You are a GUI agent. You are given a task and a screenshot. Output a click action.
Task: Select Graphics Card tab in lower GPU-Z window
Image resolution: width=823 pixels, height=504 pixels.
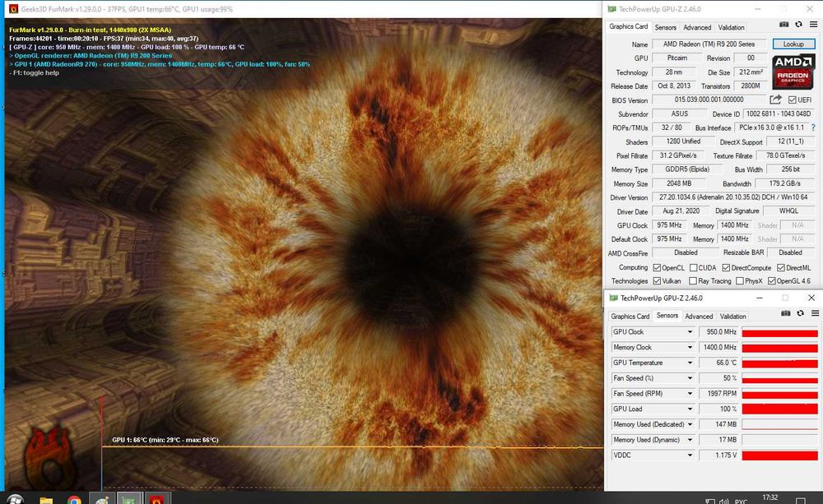tap(630, 317)
